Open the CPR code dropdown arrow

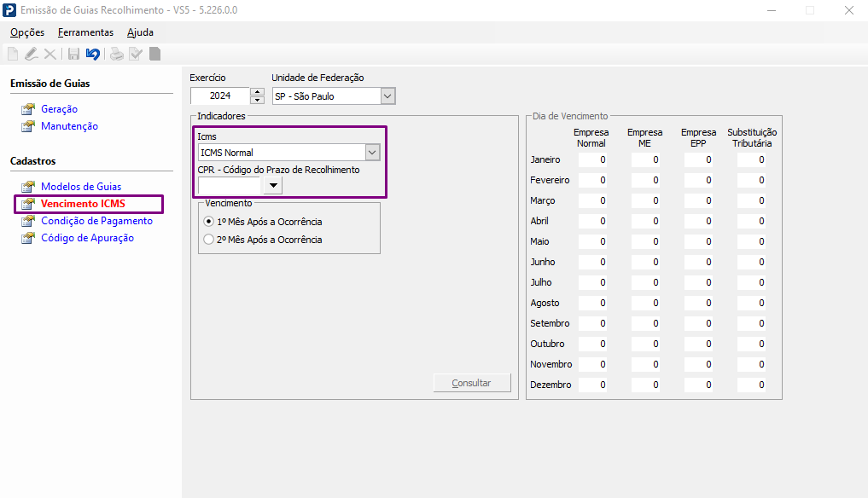[x=273, y=185]
